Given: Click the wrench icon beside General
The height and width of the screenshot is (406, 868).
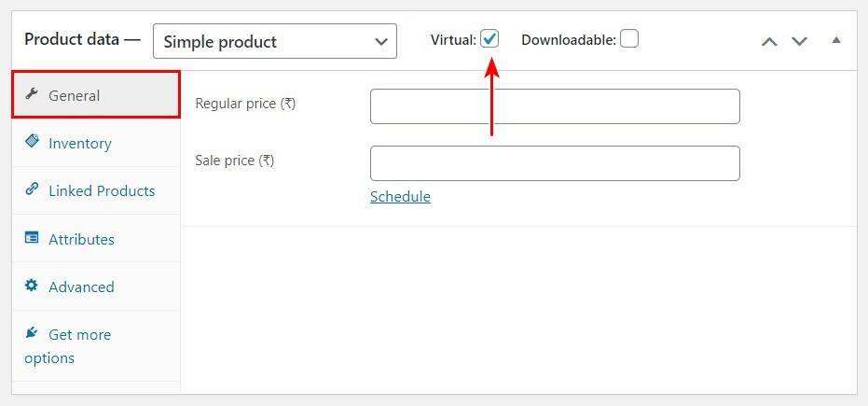Looking at the screenshot, I should click(32, 94).
